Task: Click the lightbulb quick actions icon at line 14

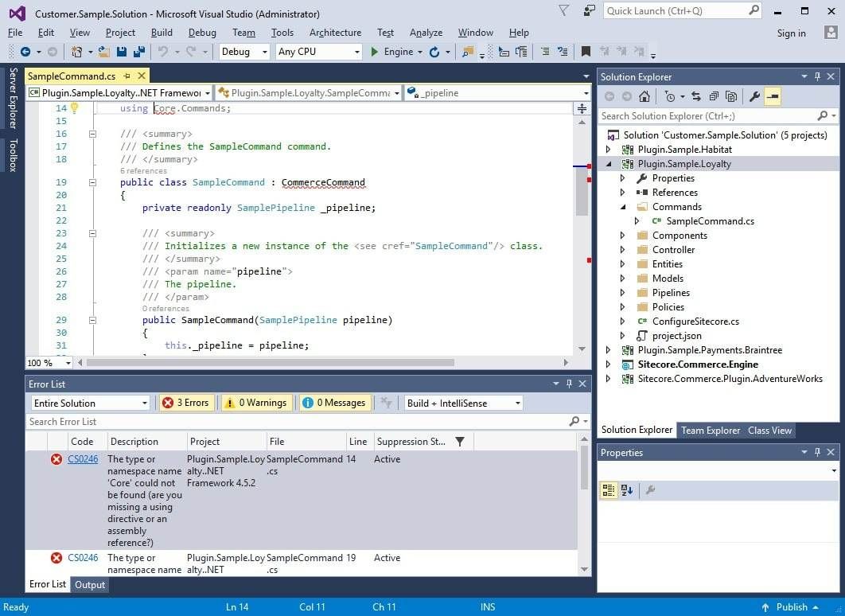Action: [74, 107]
